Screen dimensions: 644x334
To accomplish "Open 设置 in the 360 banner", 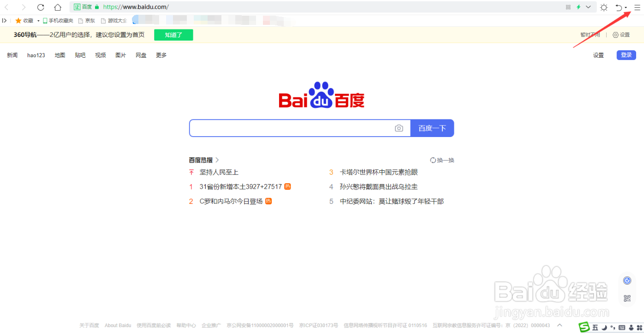I will (621, 35).
